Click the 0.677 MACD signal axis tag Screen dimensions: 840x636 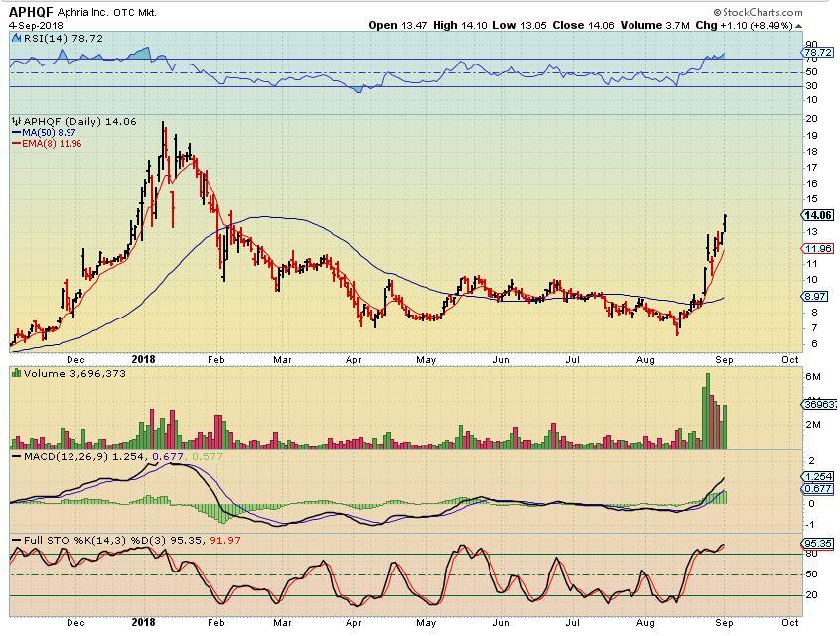817,488
